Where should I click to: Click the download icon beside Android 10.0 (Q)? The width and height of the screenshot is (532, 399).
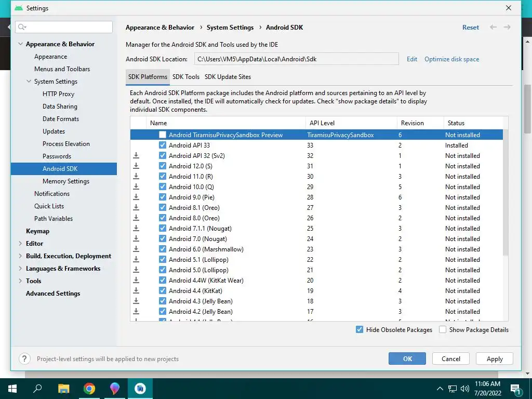136,187
